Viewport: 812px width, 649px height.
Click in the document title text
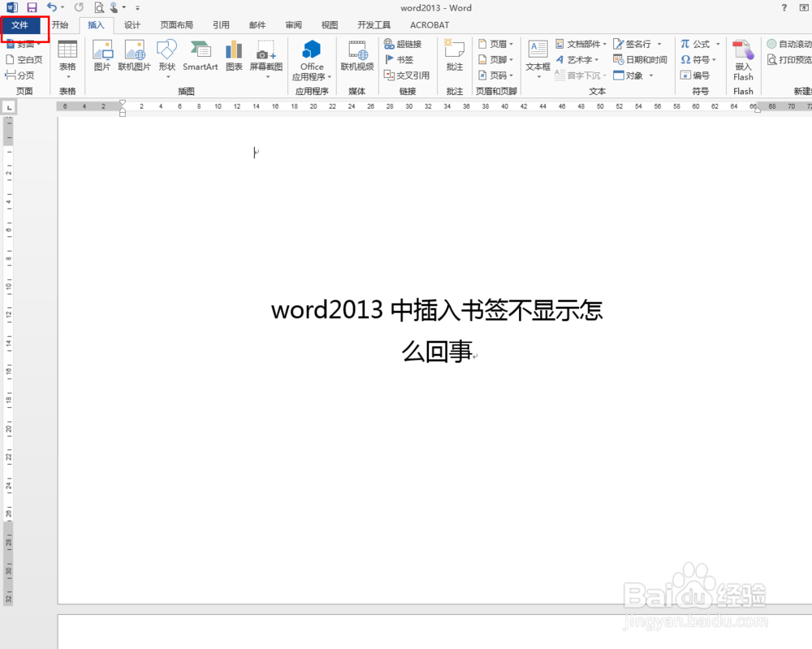click(437, 309)
